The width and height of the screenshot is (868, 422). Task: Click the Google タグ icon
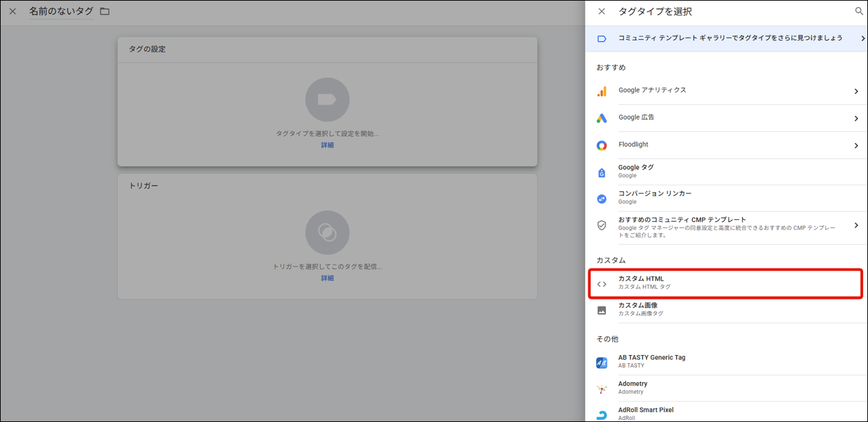601,172
